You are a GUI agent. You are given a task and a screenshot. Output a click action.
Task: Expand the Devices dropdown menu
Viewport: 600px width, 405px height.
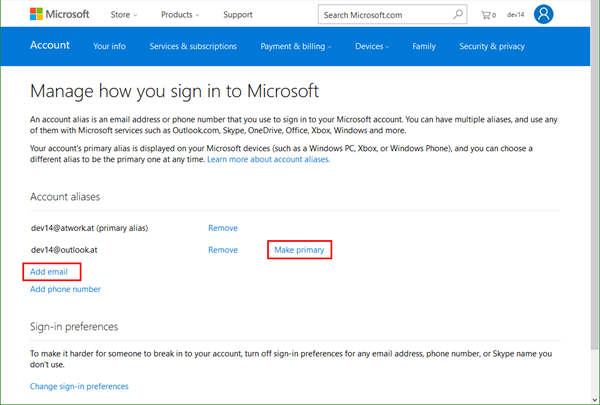tap(372, 46)
